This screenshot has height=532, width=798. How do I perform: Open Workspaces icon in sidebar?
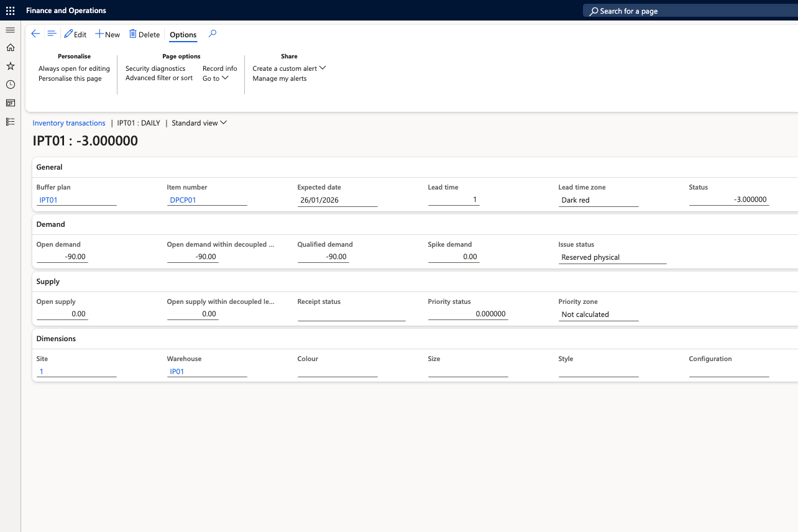10,103
